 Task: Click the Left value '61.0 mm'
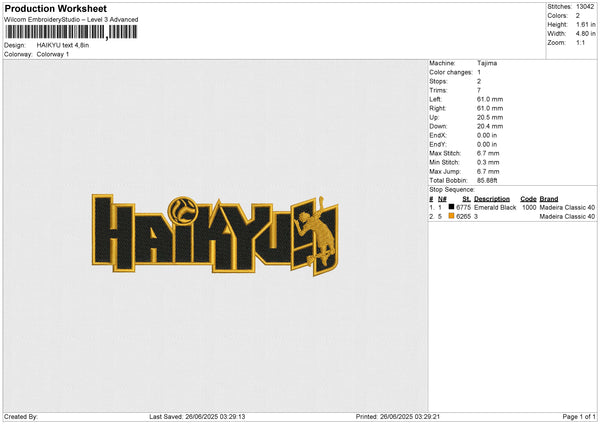(x=490, y=99)
